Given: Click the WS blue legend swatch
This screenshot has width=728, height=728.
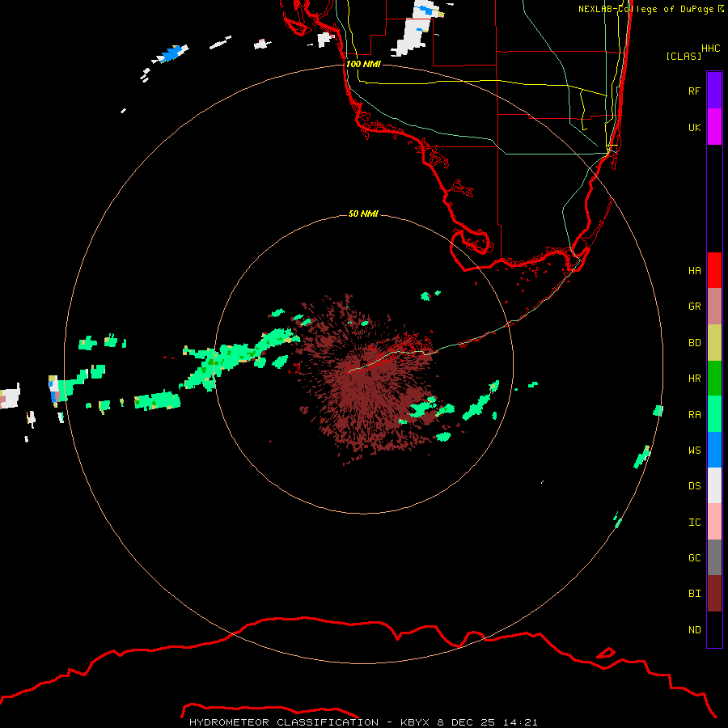Looking at the screenshot, I should (x=714, y=450).
